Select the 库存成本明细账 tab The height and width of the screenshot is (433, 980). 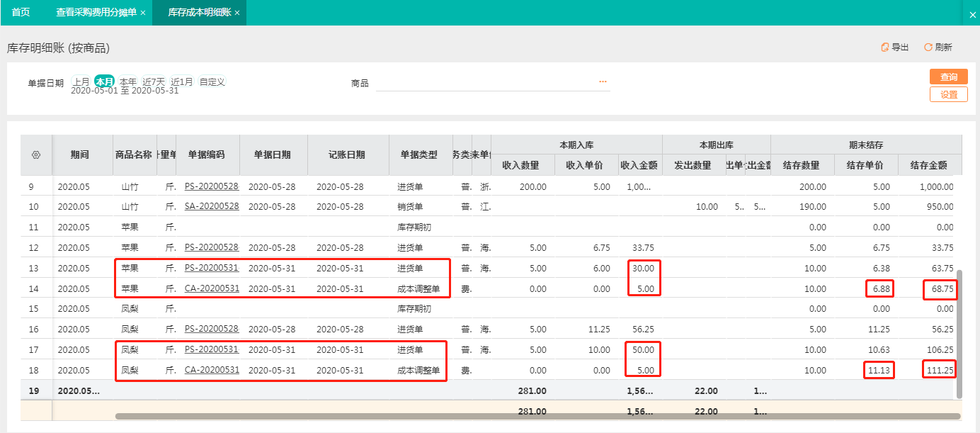point(200,13)
